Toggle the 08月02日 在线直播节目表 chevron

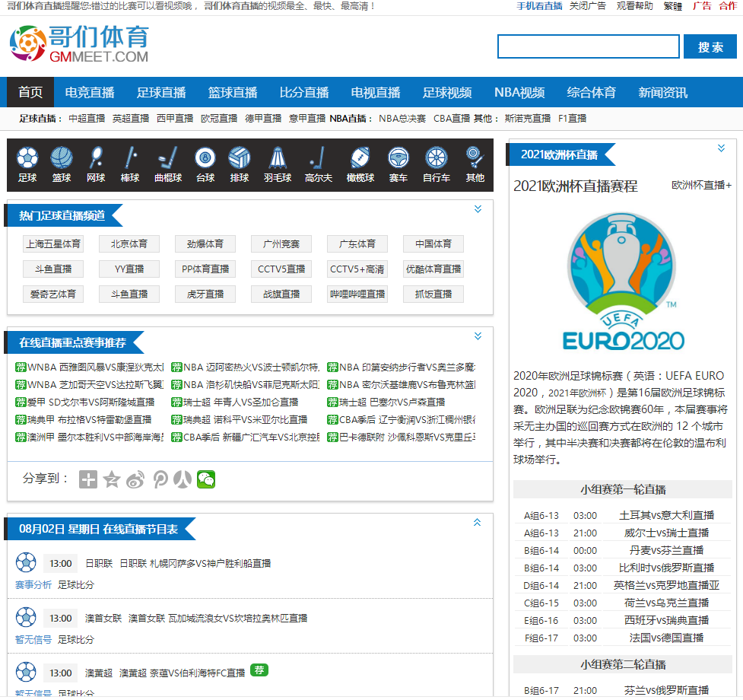click(x=477, y=522)
